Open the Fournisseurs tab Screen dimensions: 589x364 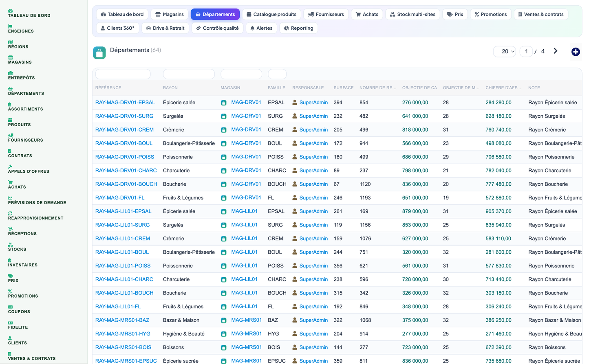point(326,14)
